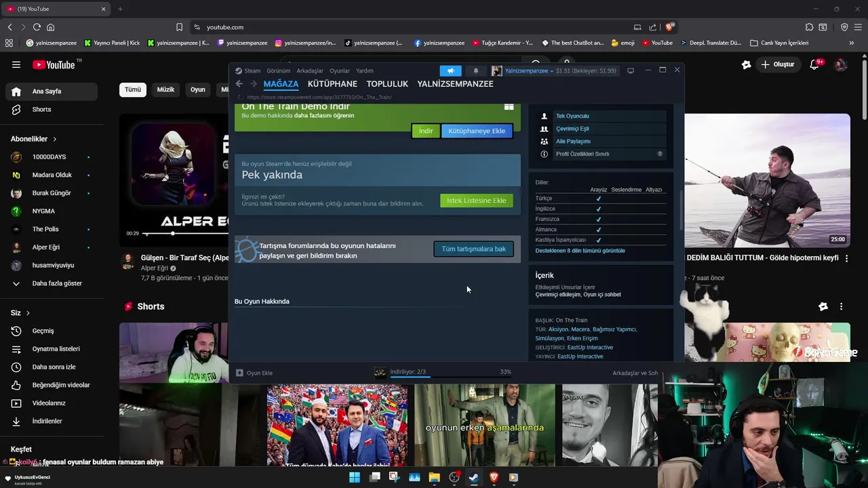Expand Daha fazla göster in subscriptions
The height and width of the screenshot is (488, 868).
pyautogui.click(x=52, y=283)
